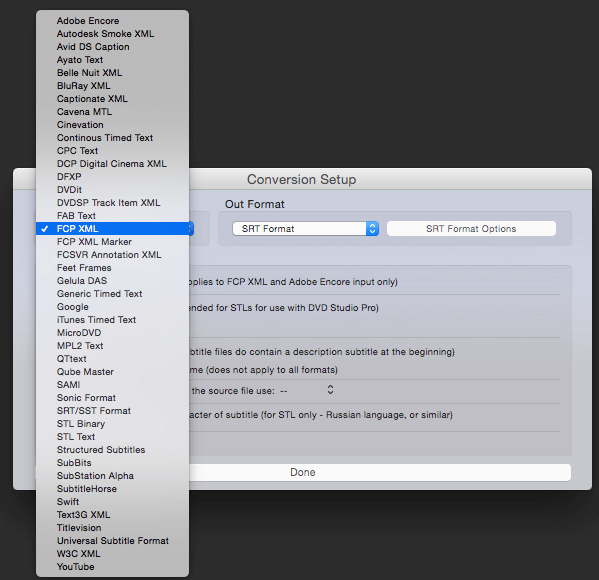This screenshot has width=599, height=580.
Task: Choose YouTube format entry
Action: tap(112, 566)
